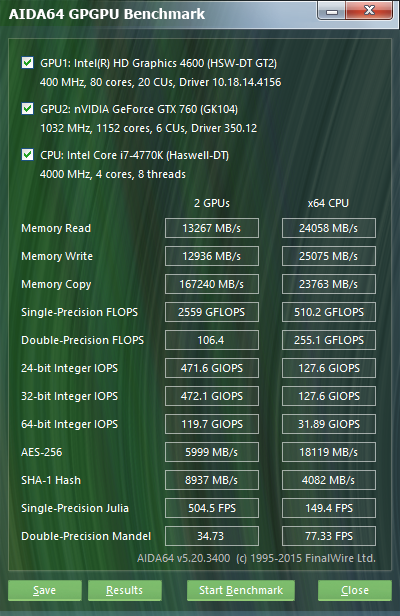Select the GPU Memory Read result 13267 MB/s
400x616 pixels.
click(x=212, y=228)
